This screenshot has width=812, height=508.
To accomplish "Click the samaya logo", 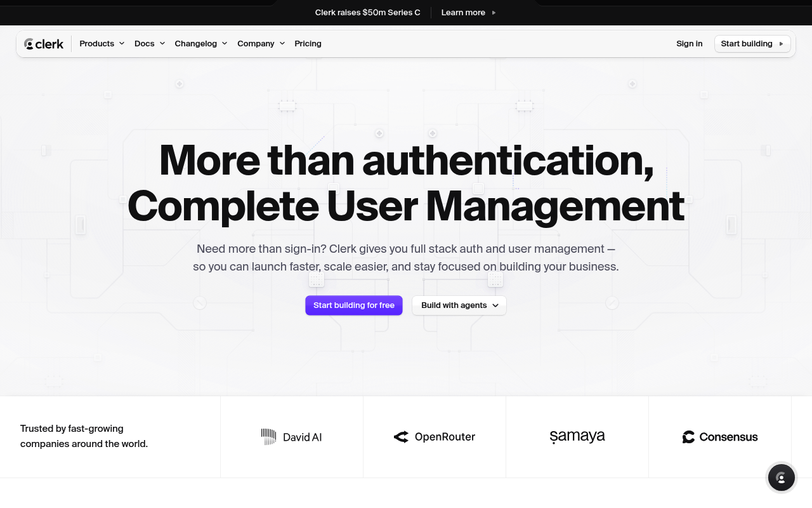I will click(x=577, y=436).
